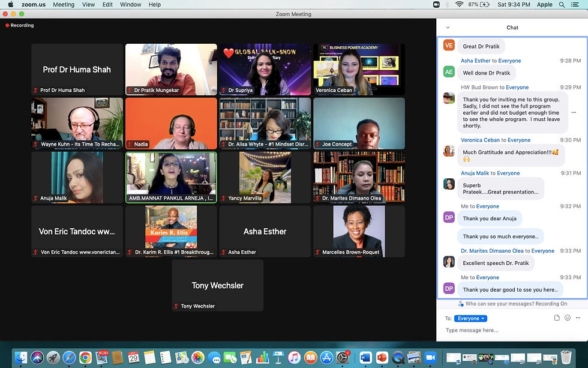Open the Wi-Fi status menu
Screen dimensions: 588x368
(459, 4)
